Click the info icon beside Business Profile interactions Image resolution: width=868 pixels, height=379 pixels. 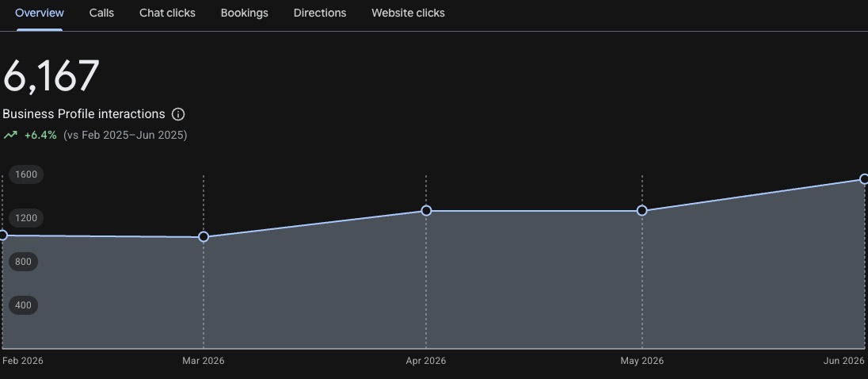tap(178, 114)
